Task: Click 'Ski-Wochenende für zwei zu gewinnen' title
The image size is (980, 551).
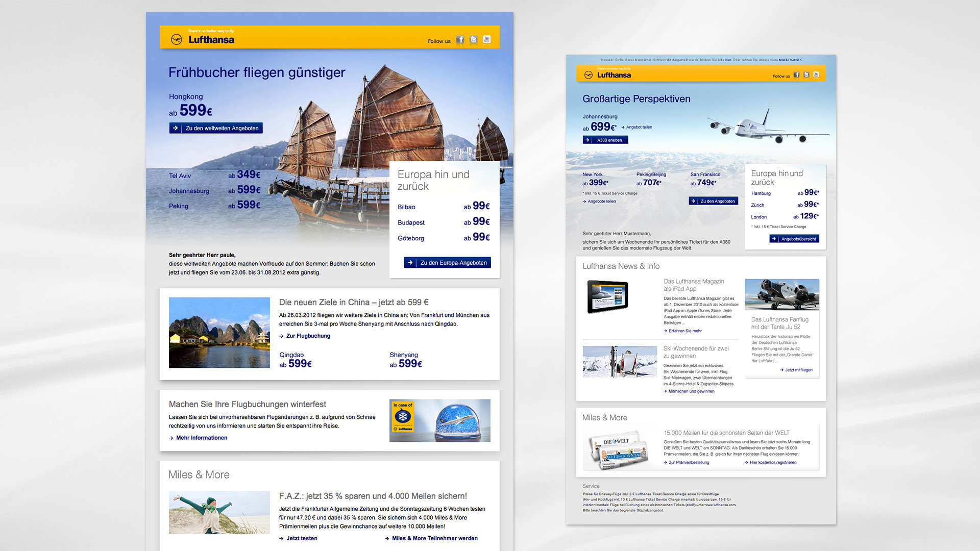Action: pos(696,352)
